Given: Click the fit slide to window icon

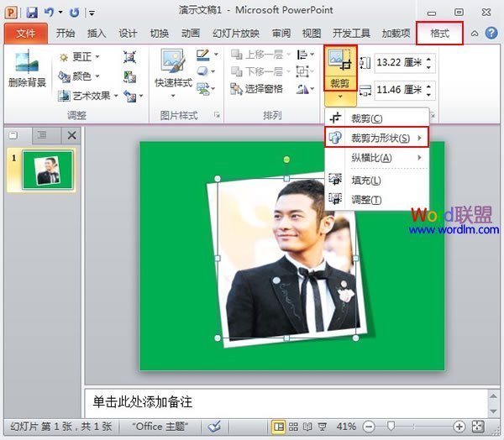Looking at the screenshot, I should [x=478, y=427].
